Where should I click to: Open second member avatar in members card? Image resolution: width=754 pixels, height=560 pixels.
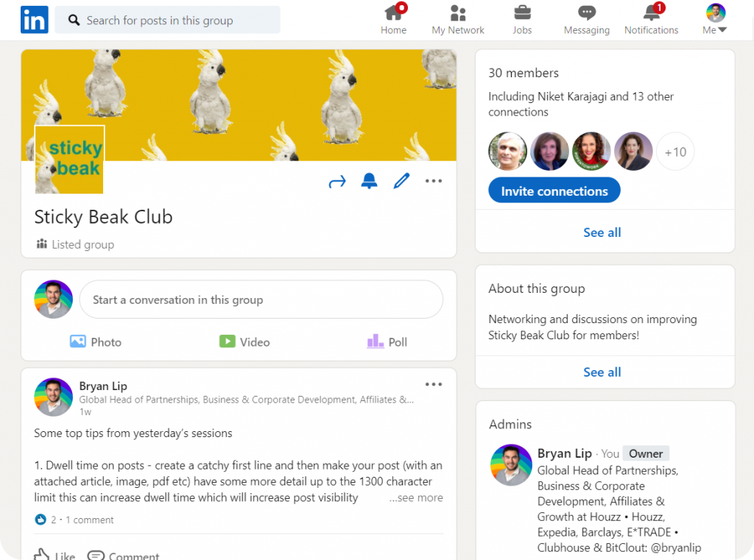click(x=549, y=152)
